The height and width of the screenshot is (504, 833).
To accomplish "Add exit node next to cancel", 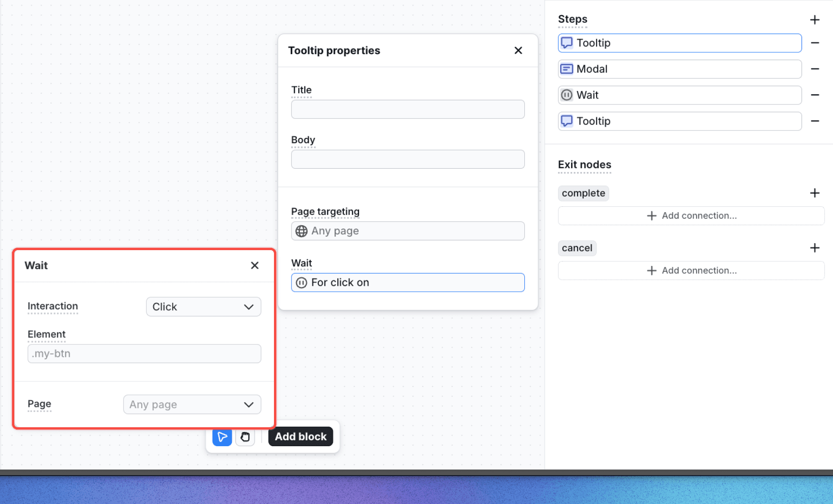I will point(814,248).
